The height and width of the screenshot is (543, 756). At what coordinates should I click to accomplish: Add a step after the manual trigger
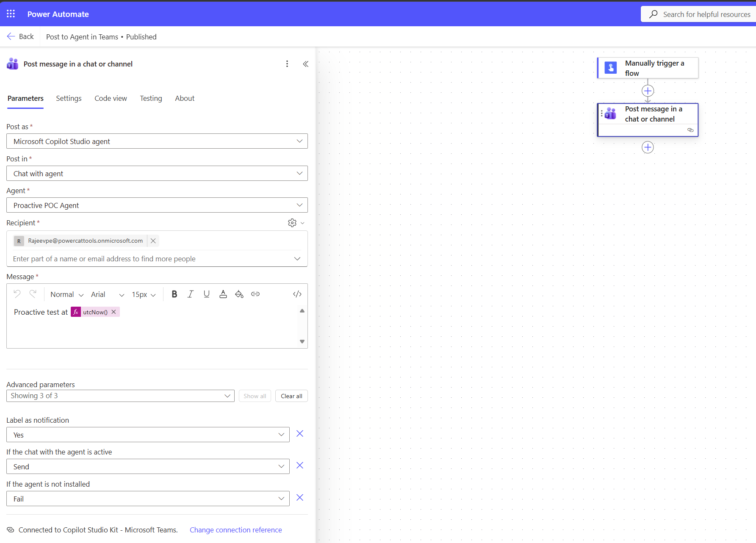point(648,91)
